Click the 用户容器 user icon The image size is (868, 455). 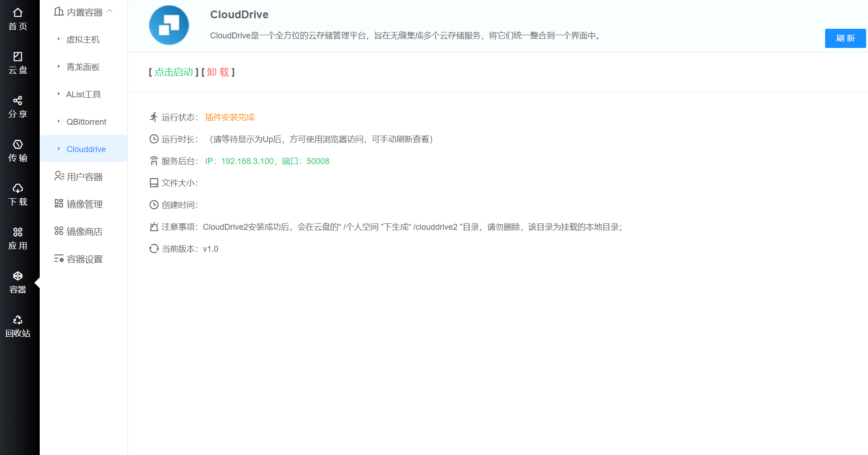coord(59,176)
